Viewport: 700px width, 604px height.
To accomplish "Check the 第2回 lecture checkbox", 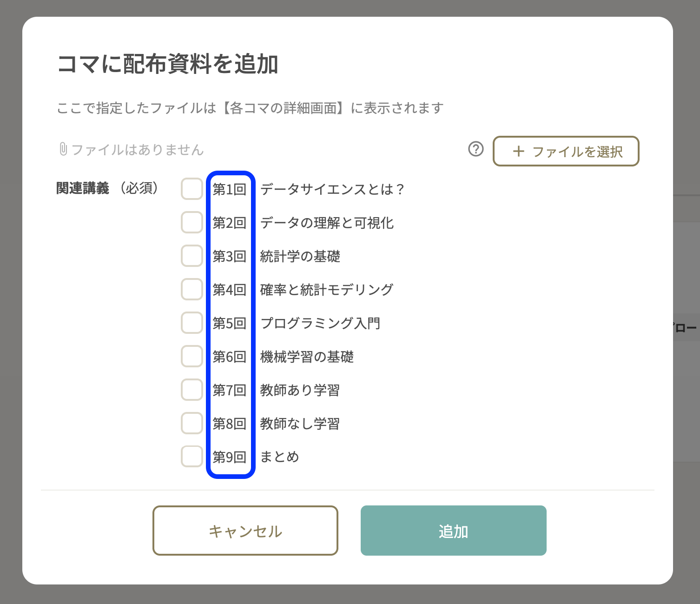I will tap(192, 222).
